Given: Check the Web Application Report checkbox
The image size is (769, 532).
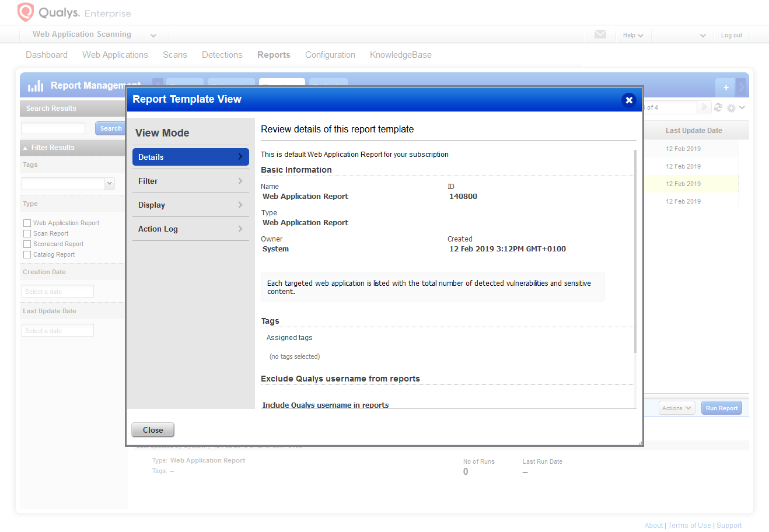Looking at the screenshot, I should [x=27, y=223].
